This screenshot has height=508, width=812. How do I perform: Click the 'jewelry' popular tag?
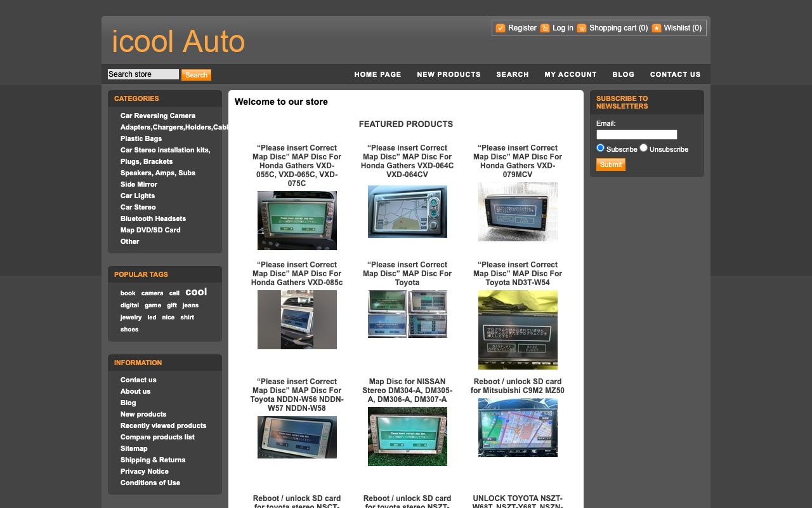(131, 317)
